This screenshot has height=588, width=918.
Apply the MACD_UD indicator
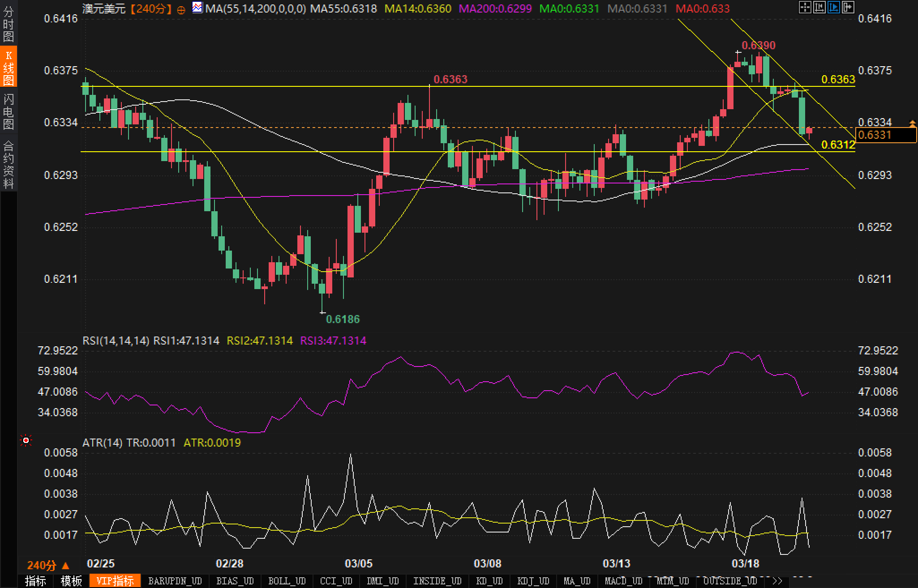pos(623,581)
